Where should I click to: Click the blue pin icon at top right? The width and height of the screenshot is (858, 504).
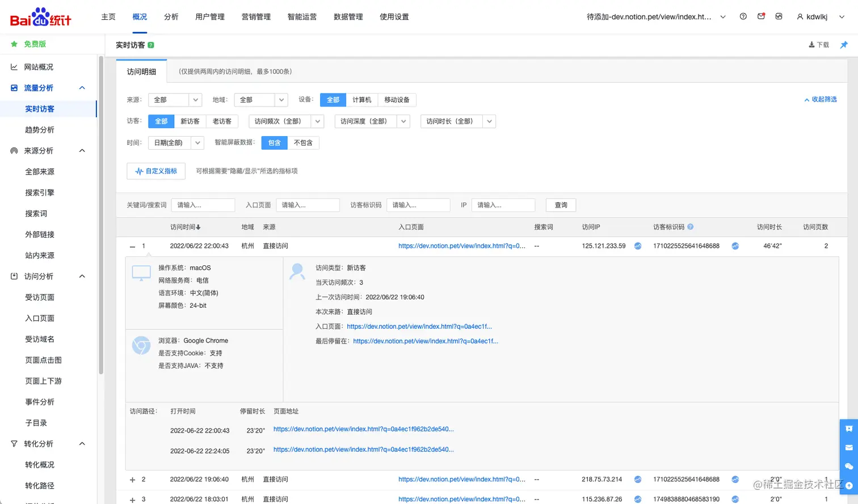tap(844, 45)
